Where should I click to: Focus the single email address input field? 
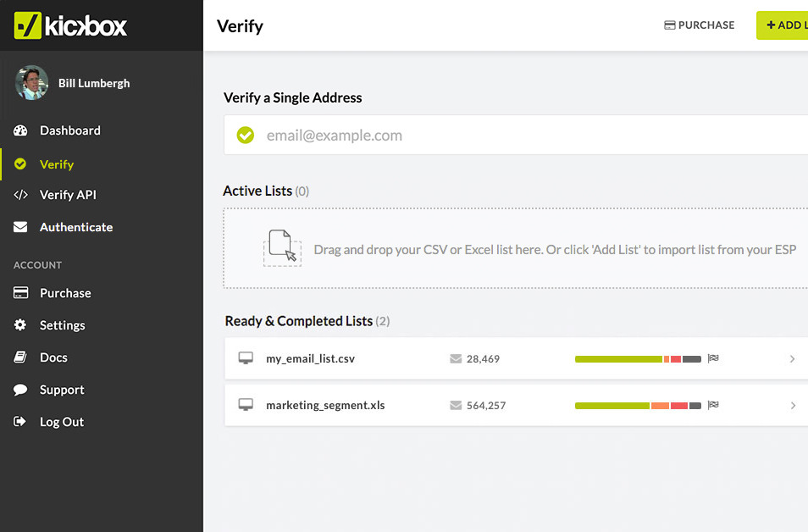click(525, 136)
